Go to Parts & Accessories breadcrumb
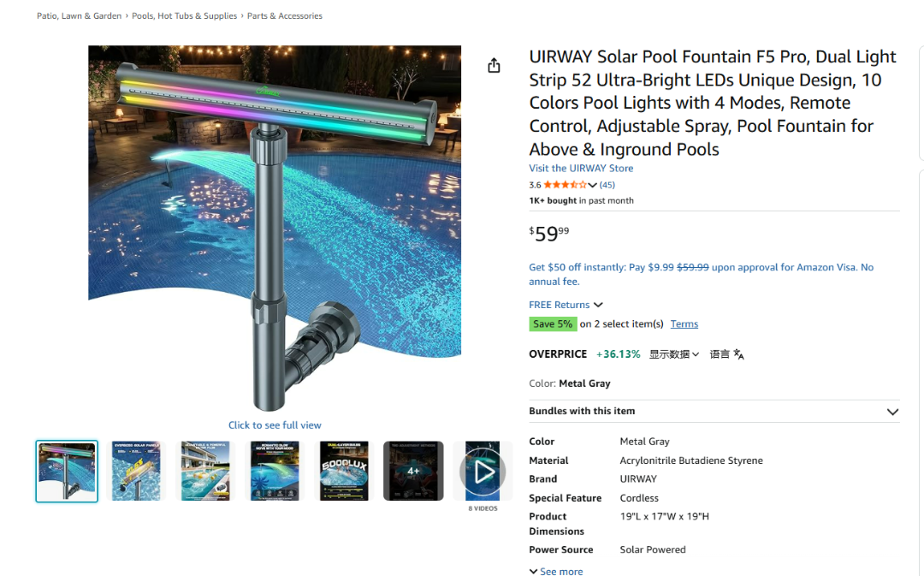Viewport: 924px width, 576px height. click(x=285, y=16)
